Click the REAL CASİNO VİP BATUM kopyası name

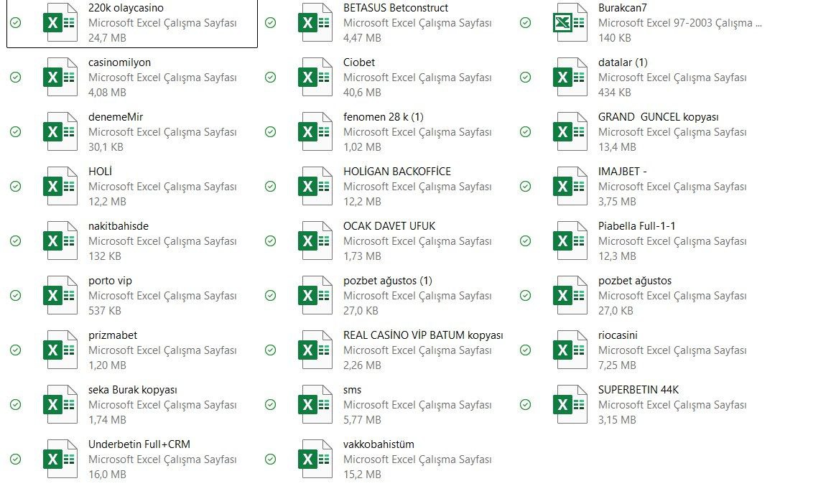click(422, 335)
